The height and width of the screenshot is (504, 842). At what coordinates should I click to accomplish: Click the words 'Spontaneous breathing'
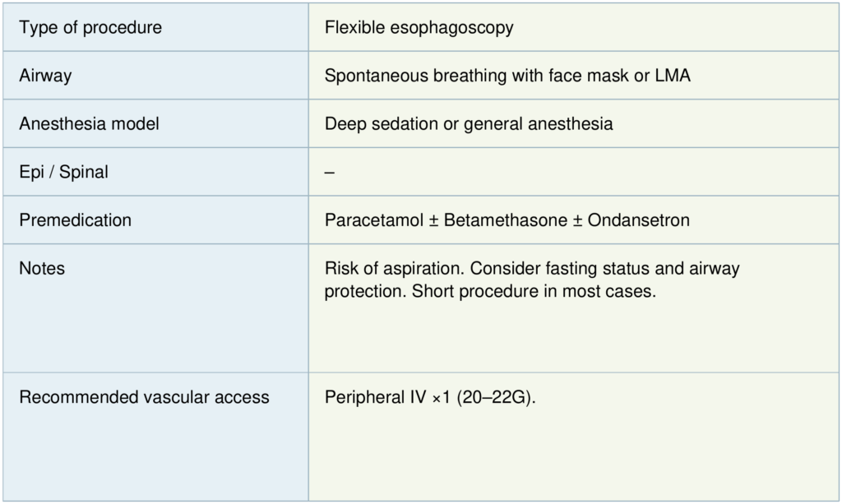(406, 76)
